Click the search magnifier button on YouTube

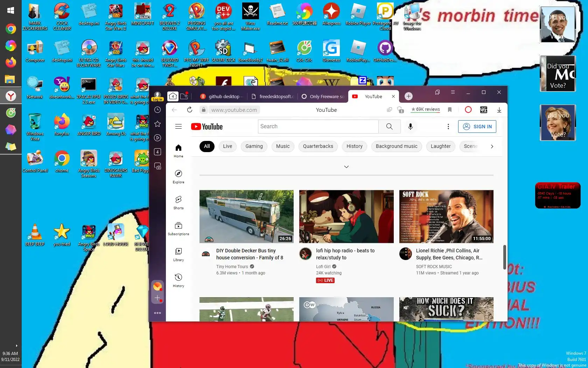389,127
